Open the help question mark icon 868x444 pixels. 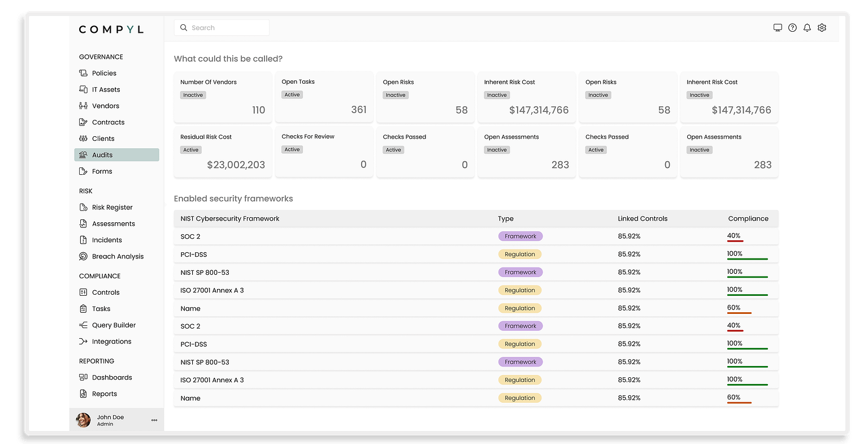pos(792,28)
